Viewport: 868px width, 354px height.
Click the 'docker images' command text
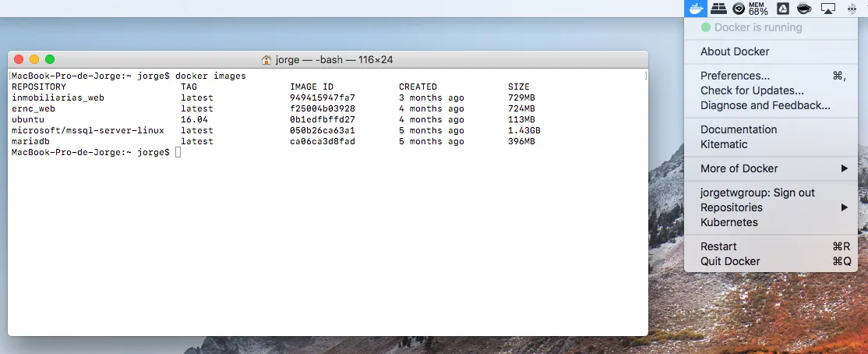point(210,76)
